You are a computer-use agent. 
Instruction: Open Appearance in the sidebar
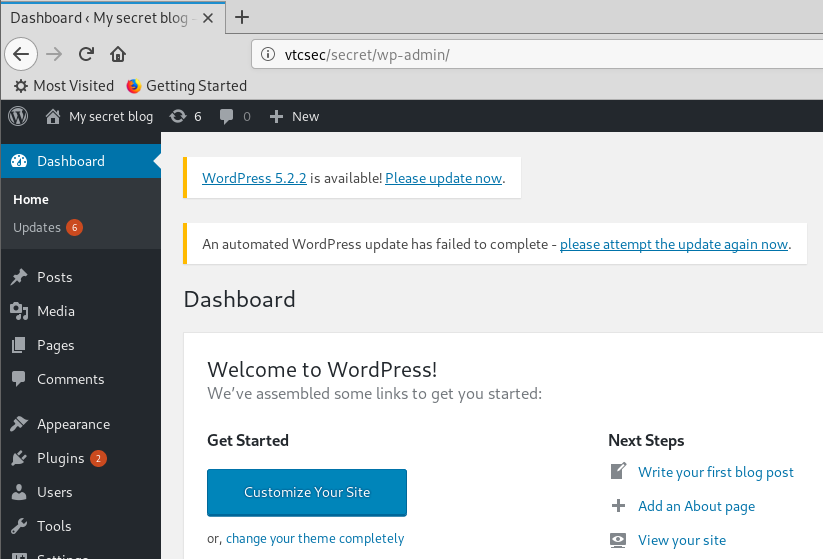73,424
